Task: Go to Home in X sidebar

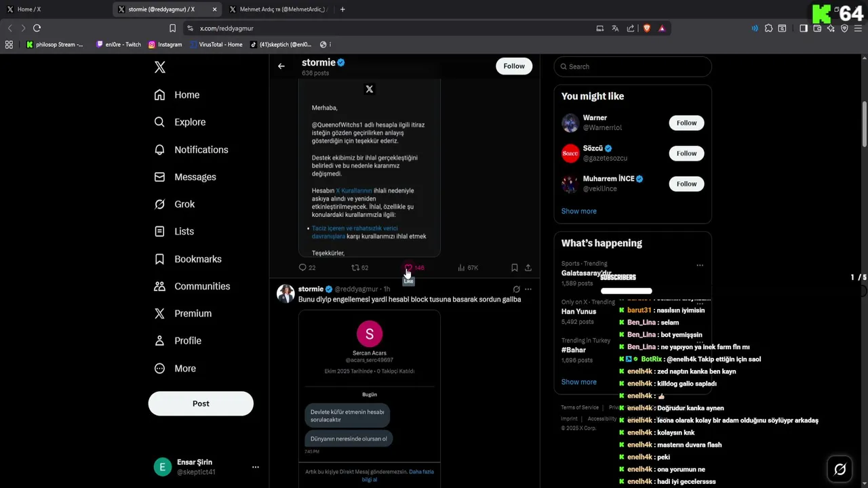Action: coord(177,95)
